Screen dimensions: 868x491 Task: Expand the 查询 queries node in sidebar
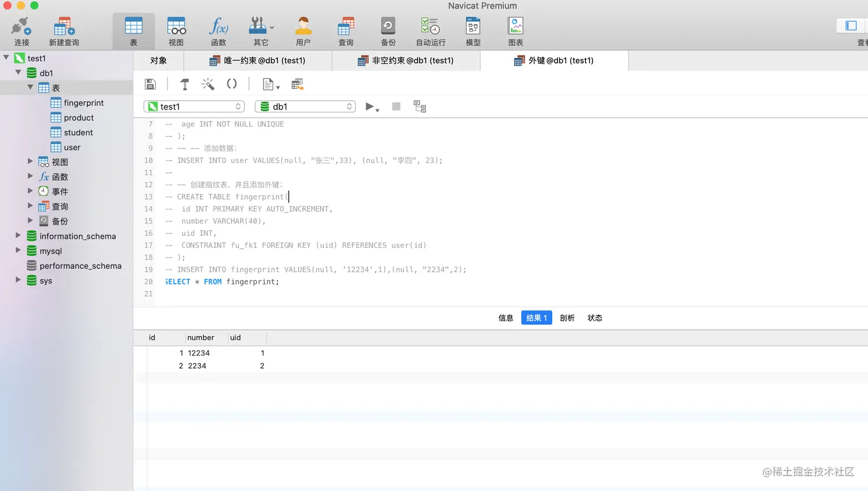click(30, 206)
